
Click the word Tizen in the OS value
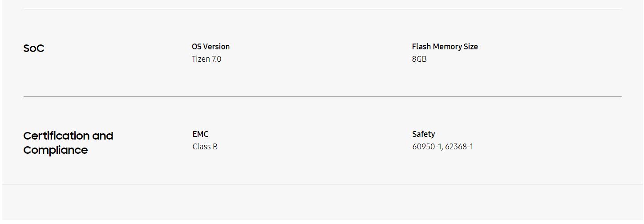tap(201, 59)
